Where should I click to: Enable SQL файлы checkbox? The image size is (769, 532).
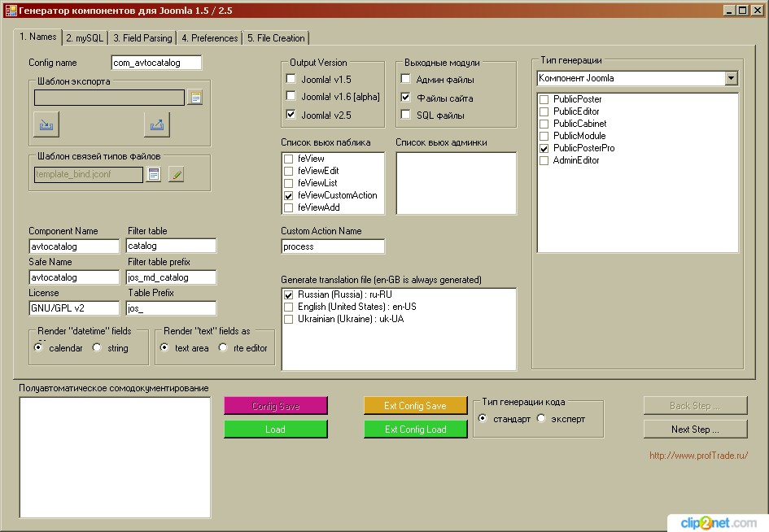tap(405, 114)
